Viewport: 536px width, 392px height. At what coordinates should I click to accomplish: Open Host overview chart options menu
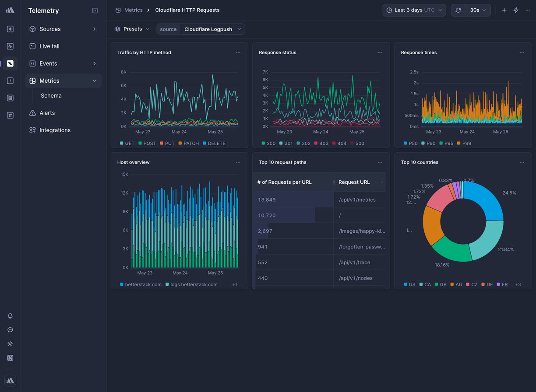238,162
